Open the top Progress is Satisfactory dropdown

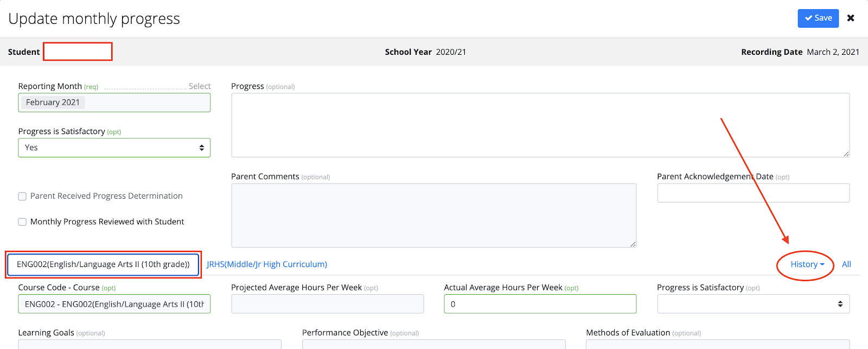click(114, 148)
